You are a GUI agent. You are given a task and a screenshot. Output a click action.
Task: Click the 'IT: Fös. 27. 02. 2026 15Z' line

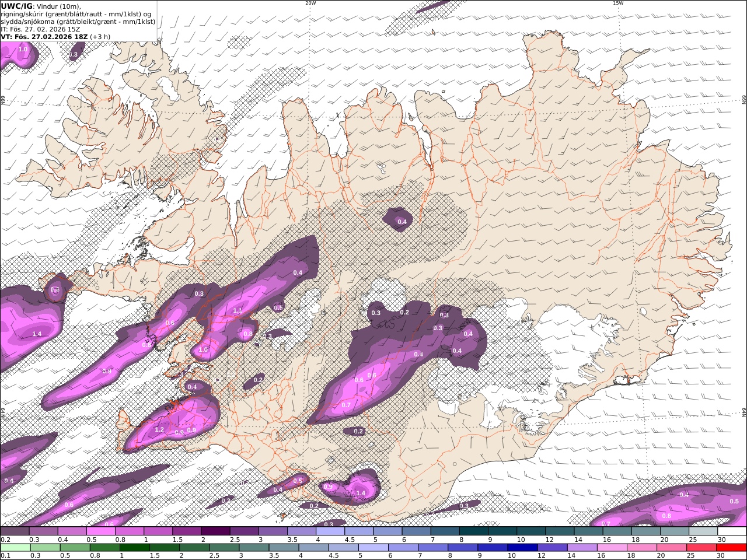[40, 29]
